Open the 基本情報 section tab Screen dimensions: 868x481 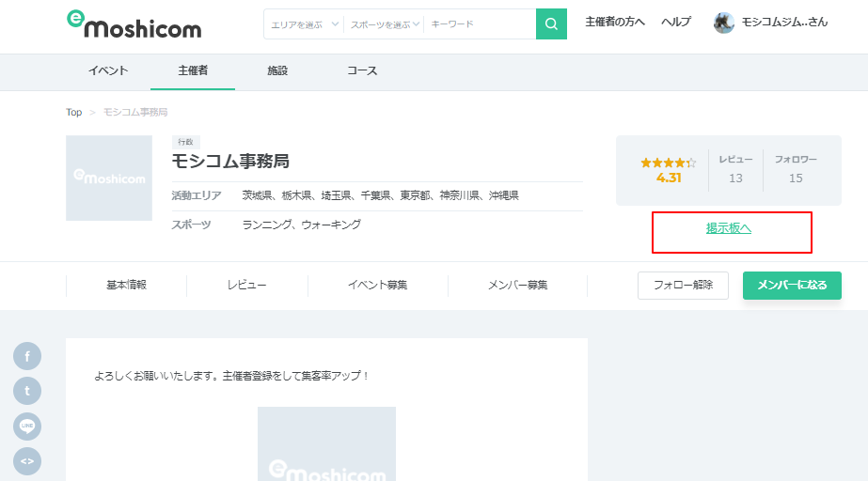[x=126, y=286]
